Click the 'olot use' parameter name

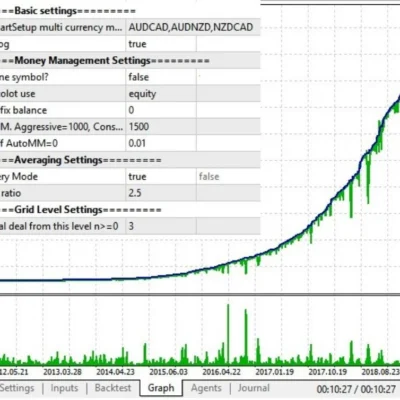click(17, 94)
